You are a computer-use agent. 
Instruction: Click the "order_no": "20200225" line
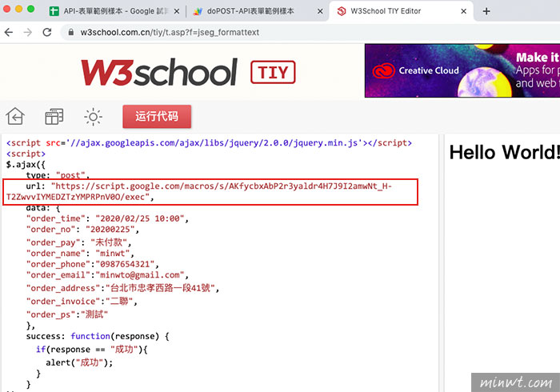tap(82, 230)
